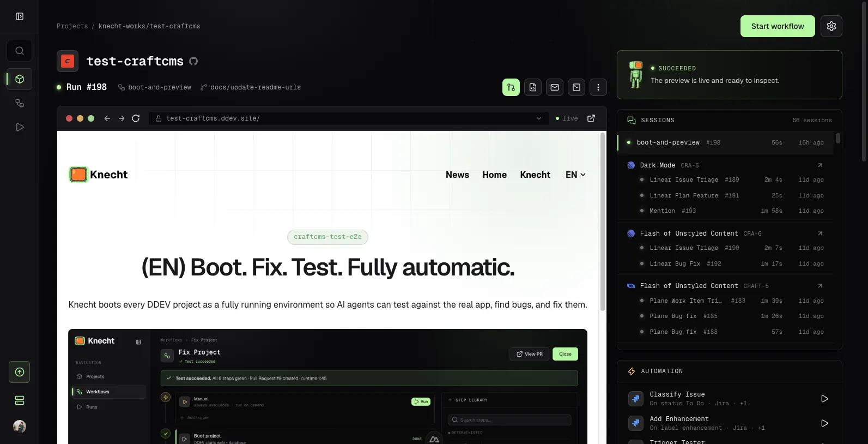Open the Plane Bug fix #185 session
The height and width of the screenshot is (444, 868).
(731, 316)
